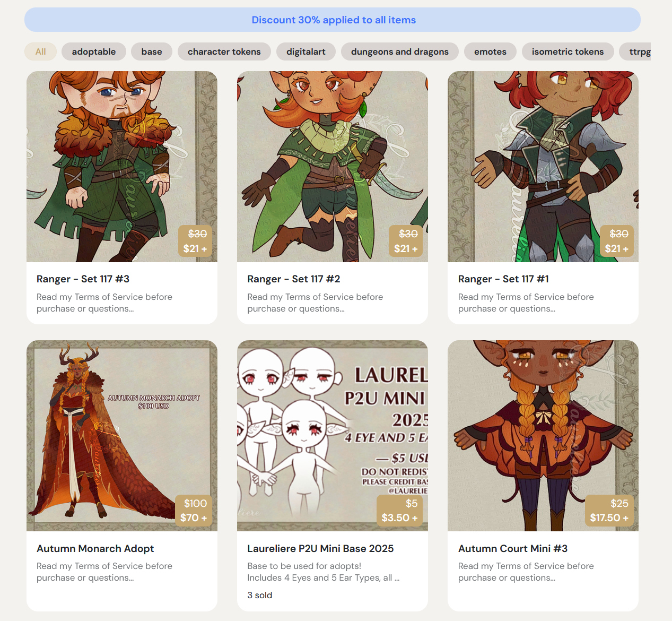Screen dimensions: 672x621
Task: Open Ranger Set 117 #2 thumbnail image
Action: 333,166
